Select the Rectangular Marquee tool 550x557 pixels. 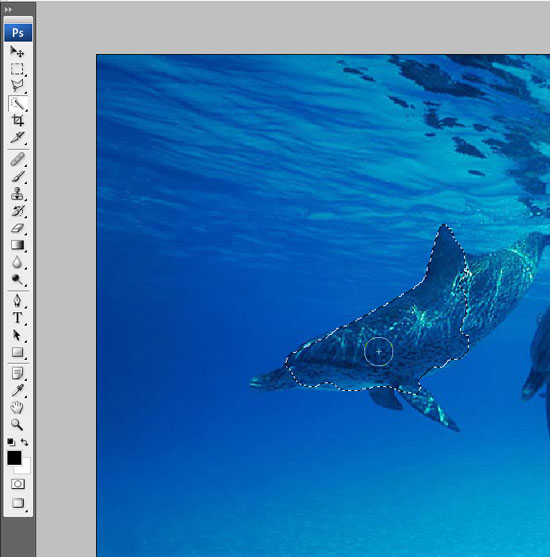point(17,69)
